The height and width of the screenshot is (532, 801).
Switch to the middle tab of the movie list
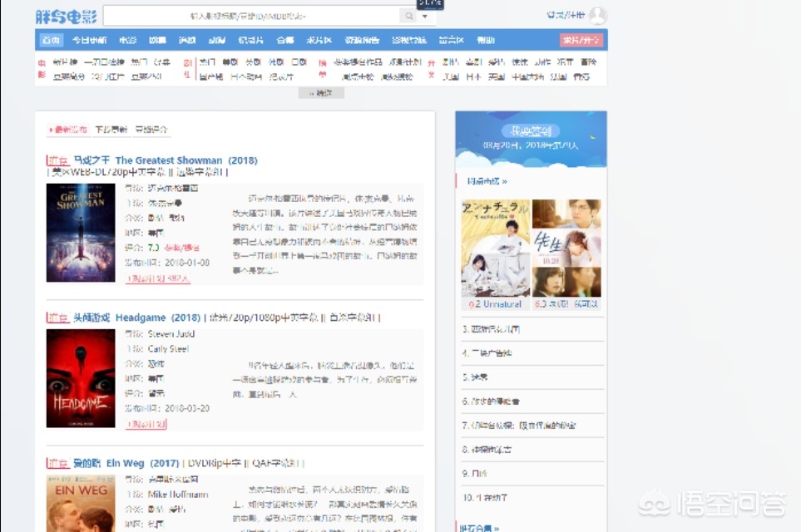pyautogui.click(x=111, y=130)
